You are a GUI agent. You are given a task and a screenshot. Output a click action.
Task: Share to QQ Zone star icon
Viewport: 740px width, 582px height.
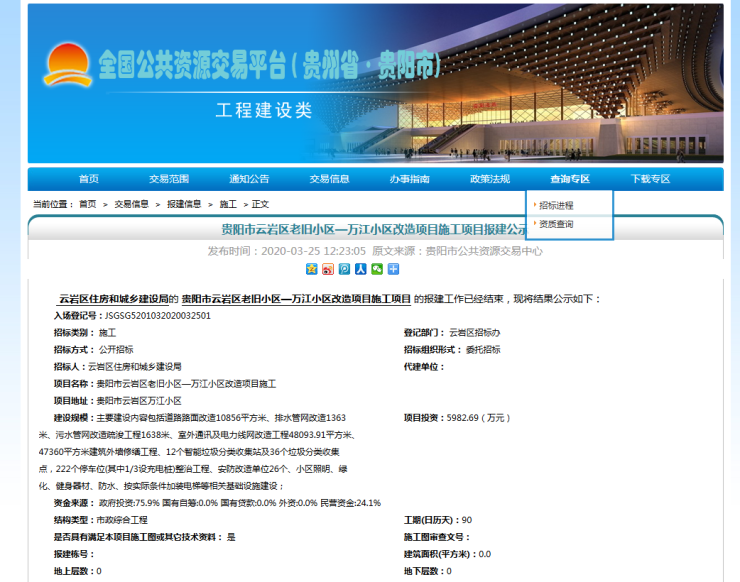pos(311,269)
